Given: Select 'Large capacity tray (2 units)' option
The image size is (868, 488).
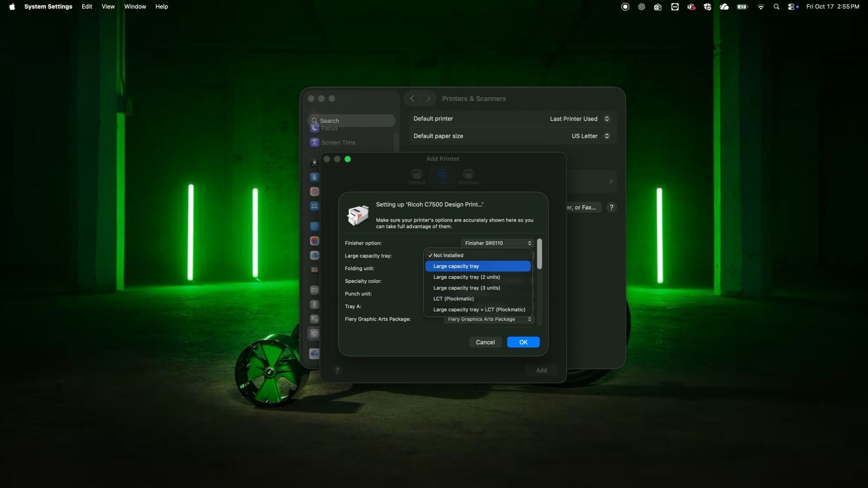Looking at the screenshot, I should pos(466,277).
